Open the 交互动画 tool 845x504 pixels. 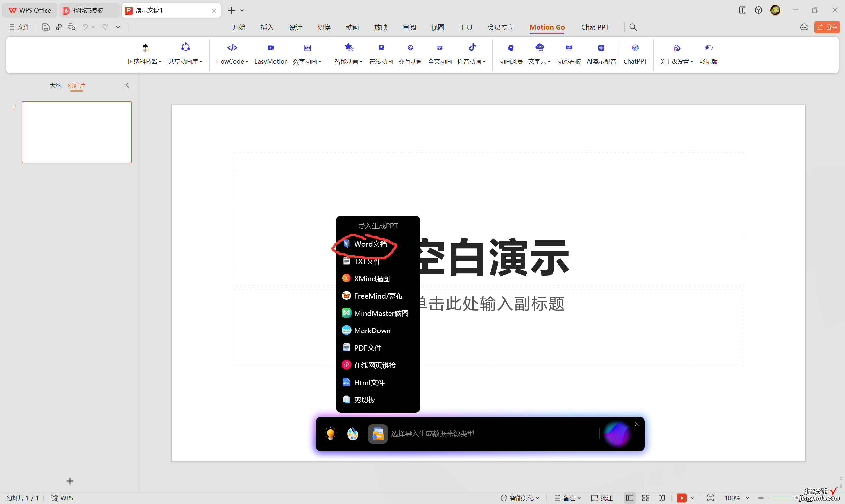click(x=410, y=54)
